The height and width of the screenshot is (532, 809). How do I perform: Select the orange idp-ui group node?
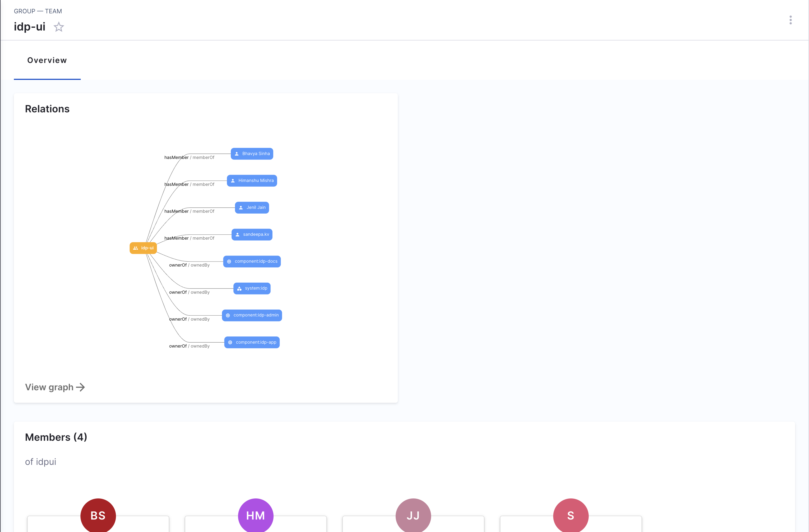[x=143, y=248]
